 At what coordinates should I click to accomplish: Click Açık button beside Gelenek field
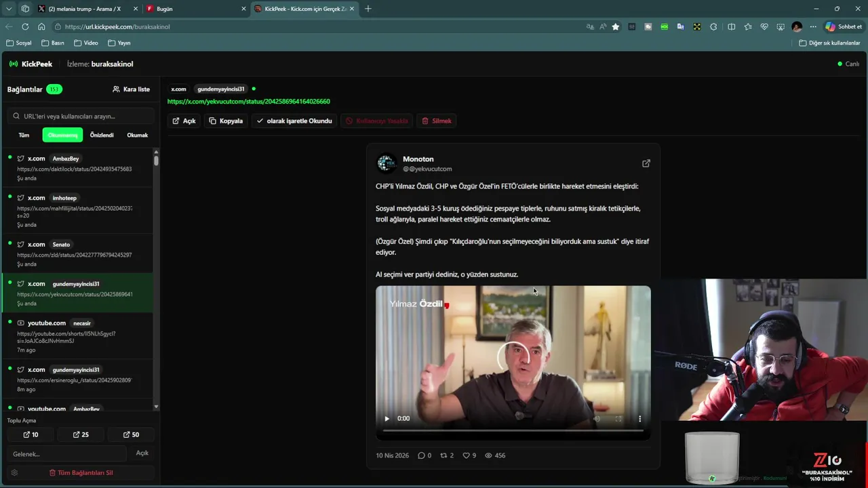pyautogui.click(x=142, y=453)
